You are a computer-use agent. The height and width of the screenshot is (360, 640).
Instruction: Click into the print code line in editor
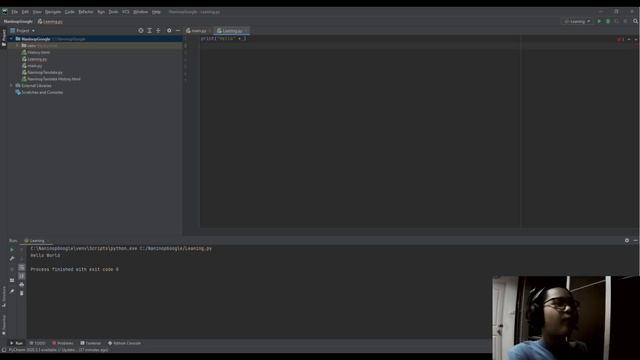[224, 38]
